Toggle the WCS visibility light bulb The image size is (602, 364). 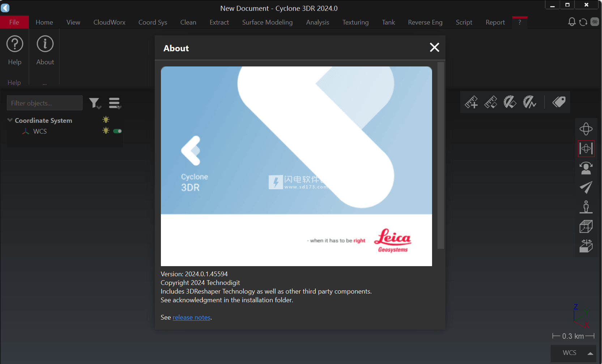(x=106, y=130)
